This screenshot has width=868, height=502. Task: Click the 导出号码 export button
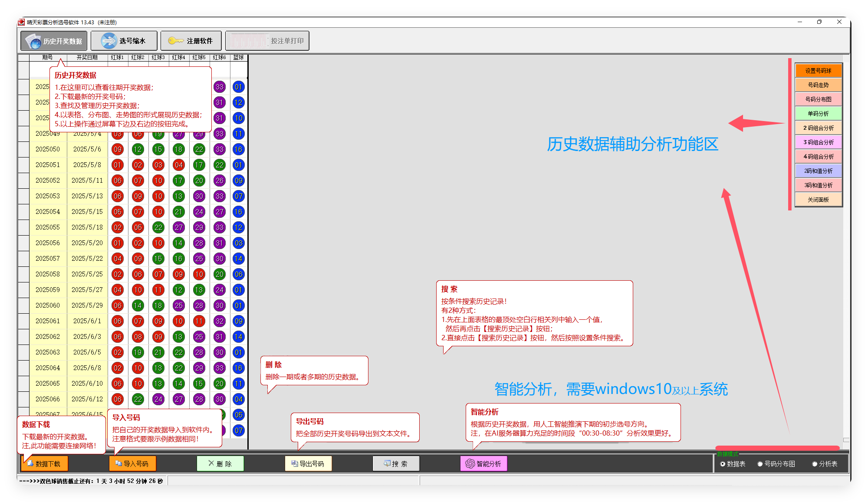click(308, 464)
